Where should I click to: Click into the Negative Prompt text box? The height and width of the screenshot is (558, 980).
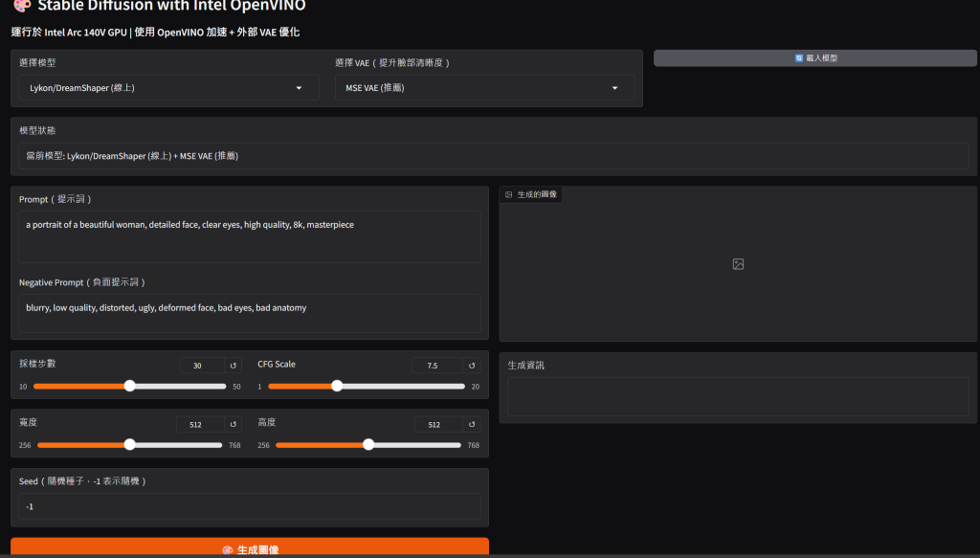(x=250, y=313)
